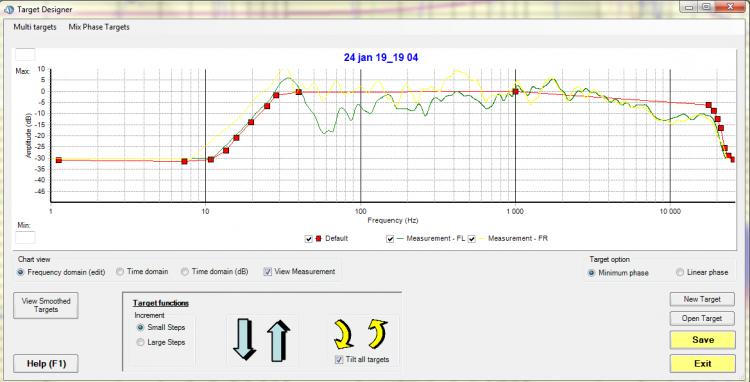The image size is (750, 382).
Task: Tilt target clockwise with yellow curved arrow
Action: tap(343, 334)
